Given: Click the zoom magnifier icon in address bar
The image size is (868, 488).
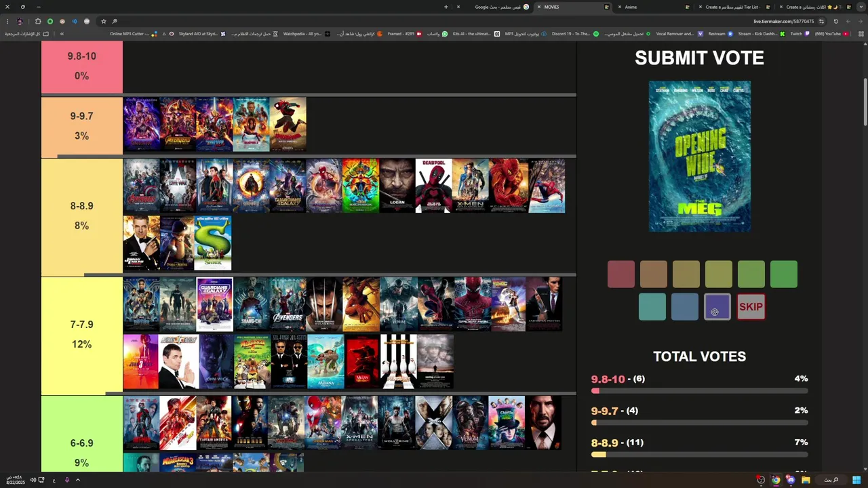Looking at the screenshot, I should (x=115, y=21).
